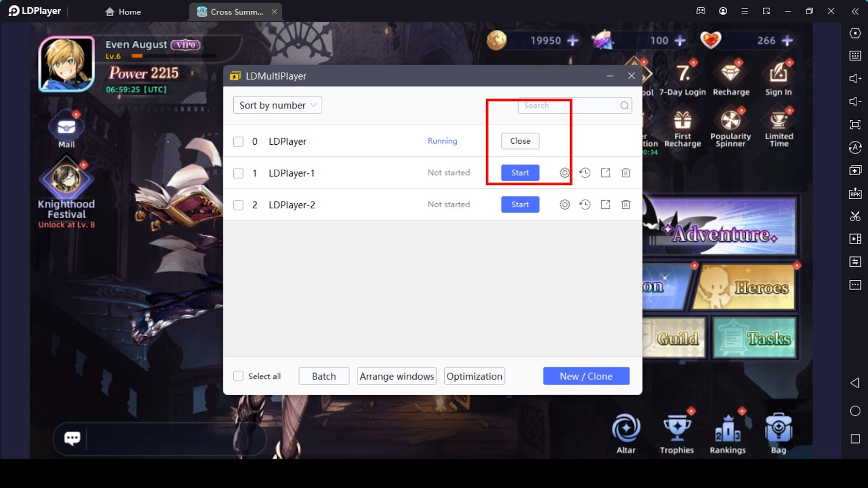The image size is (868, 488).
Task: Open backup/restore icon for LDPlayer-1
Action: point(585,173)
